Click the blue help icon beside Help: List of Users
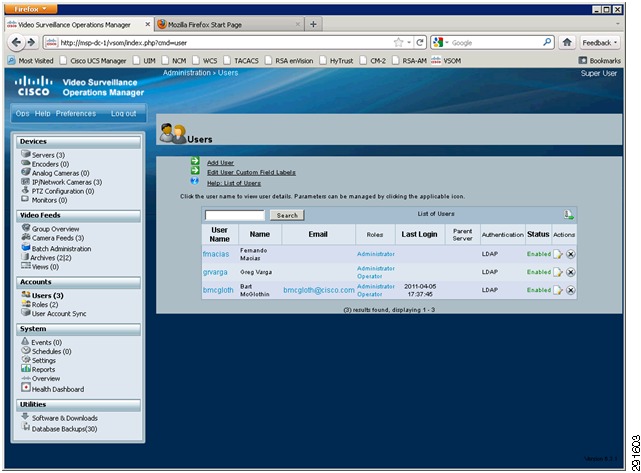641x473 pixels. (195, 181)
